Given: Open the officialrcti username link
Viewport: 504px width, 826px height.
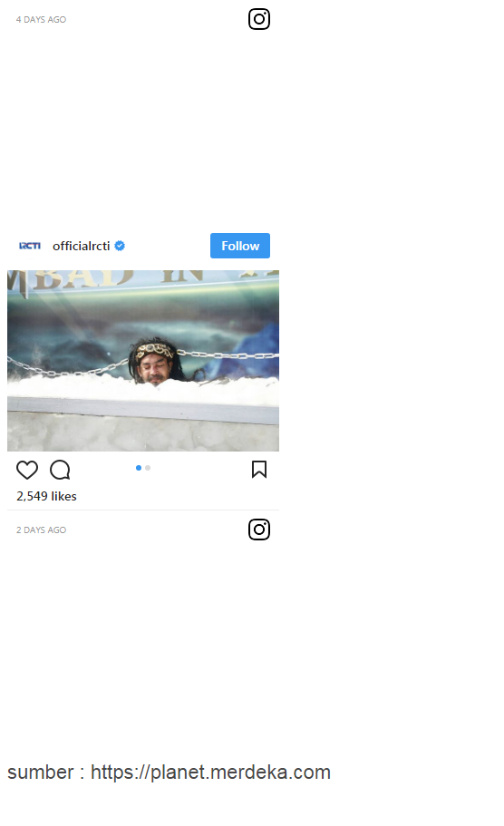Looking at the screenshot, I should click(x=81, y=246).
